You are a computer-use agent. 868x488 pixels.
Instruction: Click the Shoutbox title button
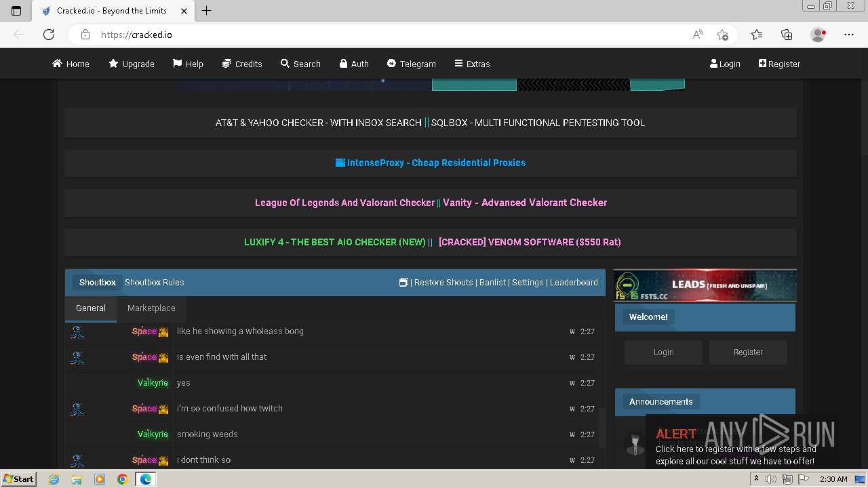[x=98, y=283]
